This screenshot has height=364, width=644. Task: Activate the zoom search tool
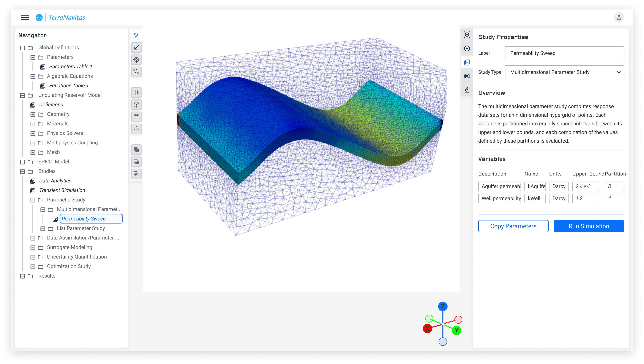click(136, 72)
